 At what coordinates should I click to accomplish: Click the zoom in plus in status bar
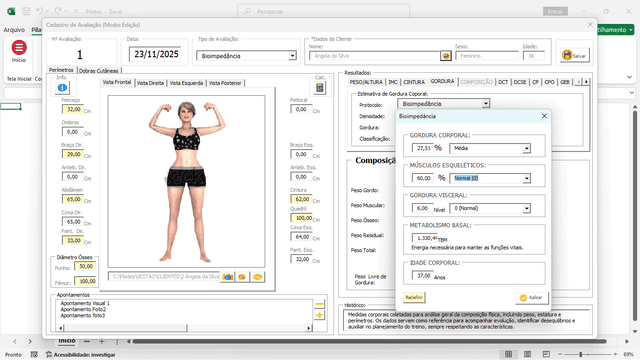pos(615,354)
